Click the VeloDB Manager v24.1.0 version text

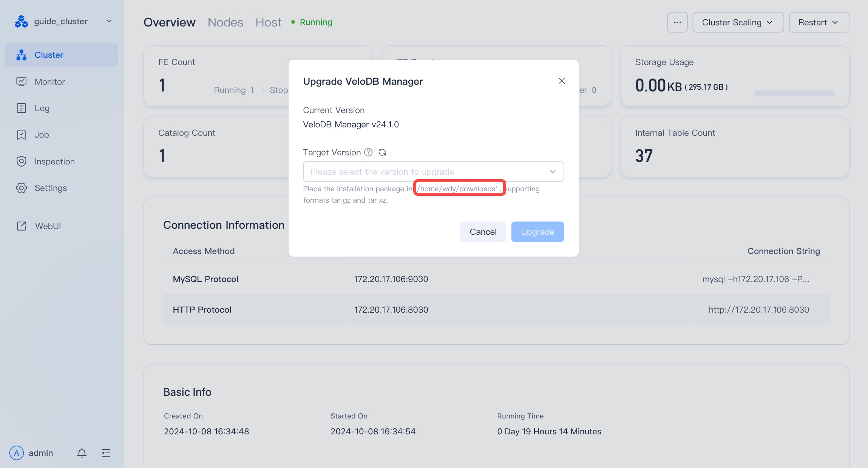click(351, 124)
